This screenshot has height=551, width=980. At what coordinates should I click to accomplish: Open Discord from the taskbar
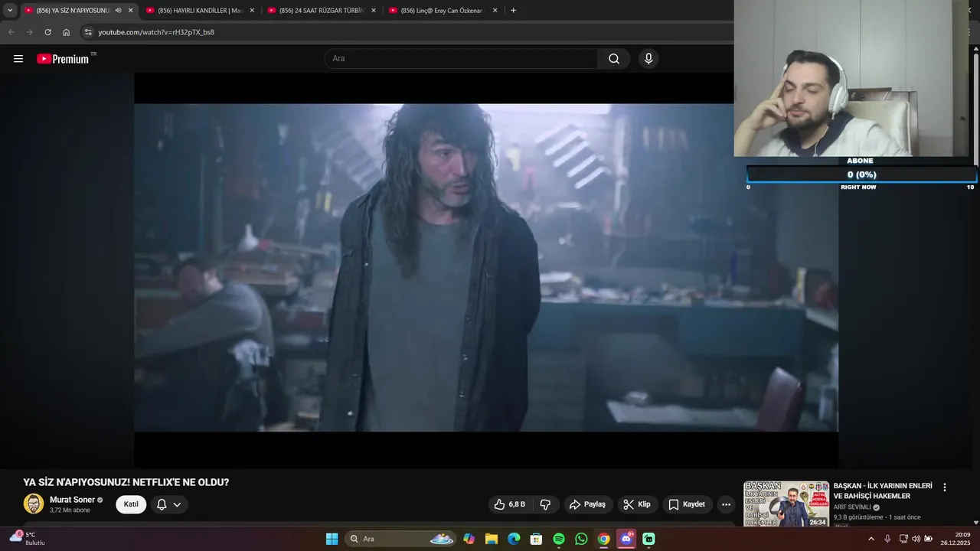pyautogui.click(x=626, y=539)
